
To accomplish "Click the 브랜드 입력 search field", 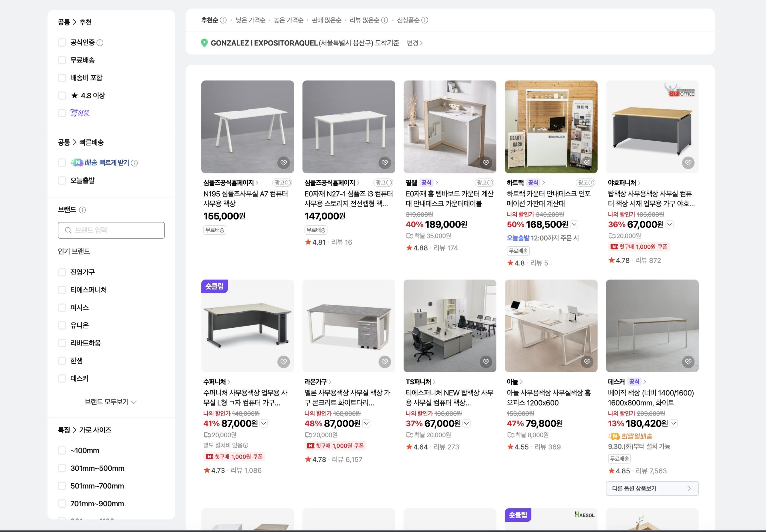I will 111,230.
